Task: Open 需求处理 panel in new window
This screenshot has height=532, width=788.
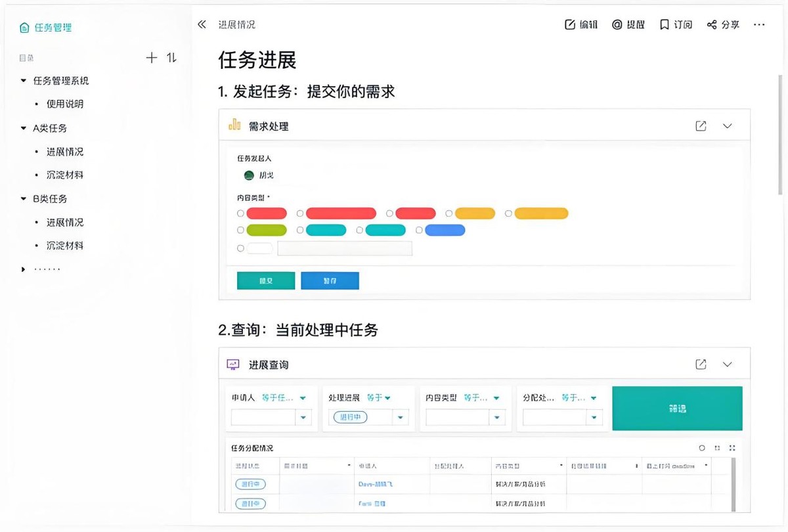Action: [x=701, y=126]
